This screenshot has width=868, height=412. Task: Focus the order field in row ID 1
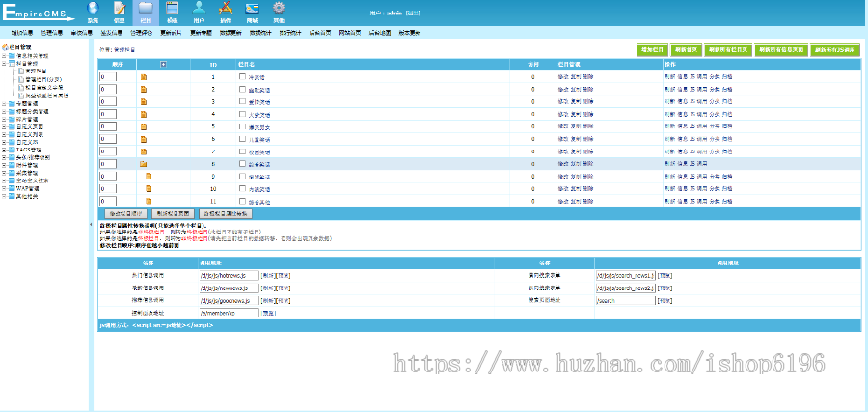108,77
